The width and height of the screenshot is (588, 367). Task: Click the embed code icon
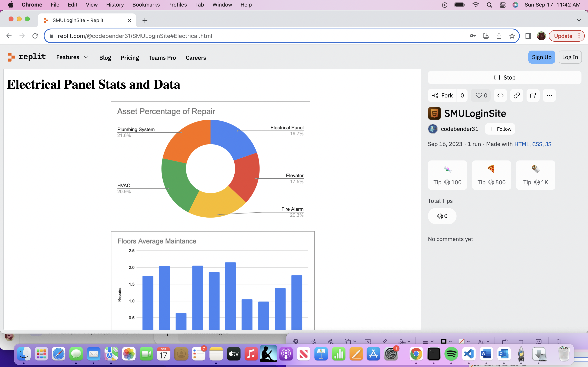coord(500,95)
